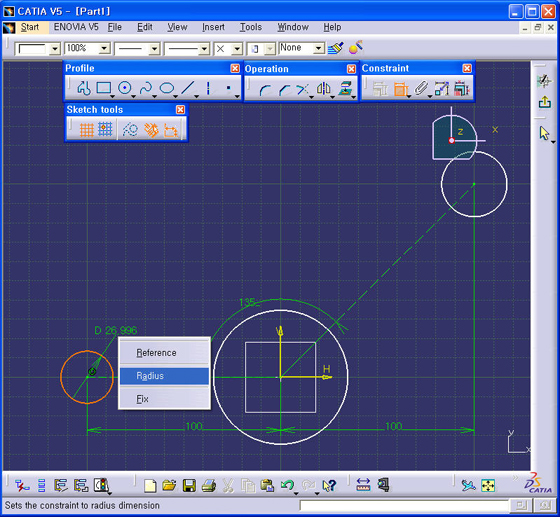Select the Ellipse tool

click(167, 88)
